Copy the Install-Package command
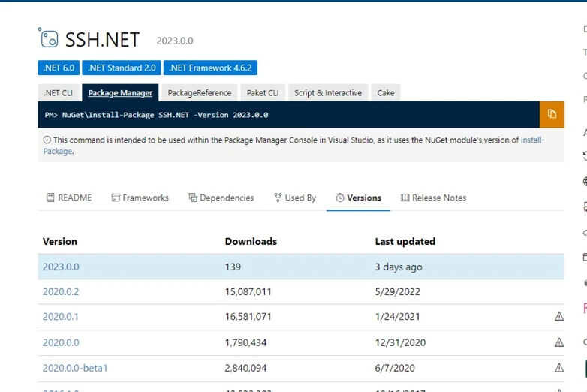 tap(552, 114)
